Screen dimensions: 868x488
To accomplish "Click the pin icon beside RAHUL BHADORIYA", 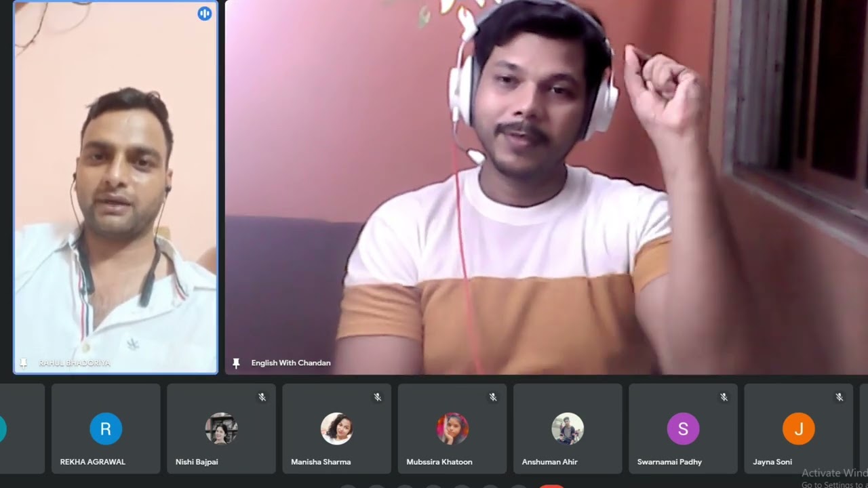I will tap(24, 363).
